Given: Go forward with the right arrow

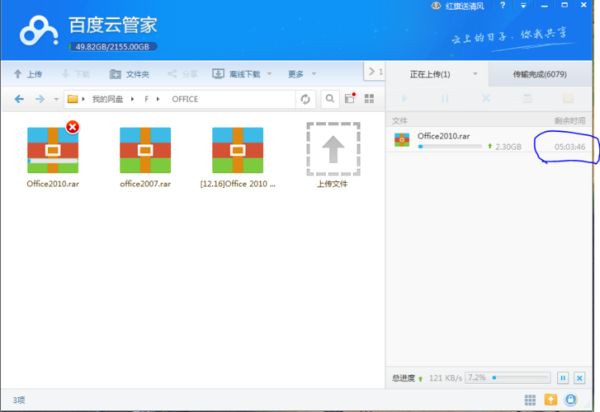Looking at the screenshot, I should [40, 99].
